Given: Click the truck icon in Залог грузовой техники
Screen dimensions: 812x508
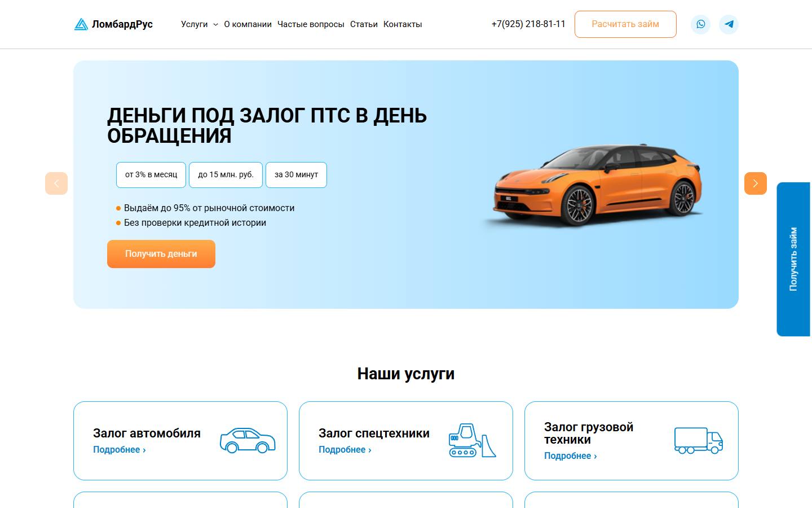Looking at the screenshot, I should [x=699, y=440].
